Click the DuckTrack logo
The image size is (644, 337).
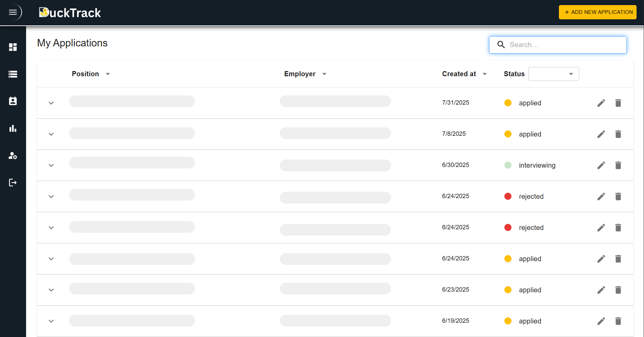70,12
